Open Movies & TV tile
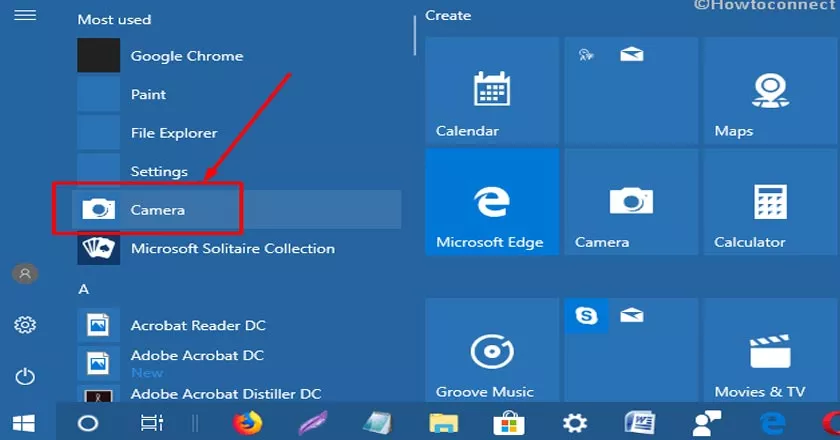This screenshot has height=440, width=840. 770,350
